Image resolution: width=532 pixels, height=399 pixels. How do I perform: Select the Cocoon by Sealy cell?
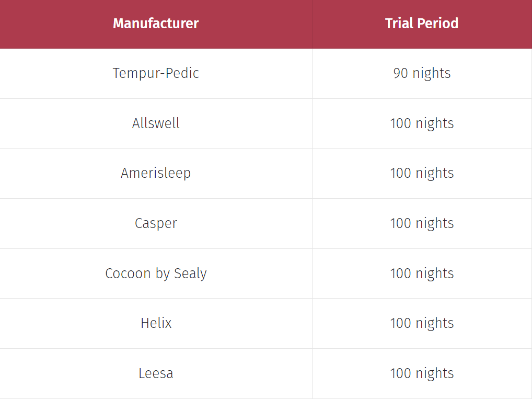[x=156, y=273]
